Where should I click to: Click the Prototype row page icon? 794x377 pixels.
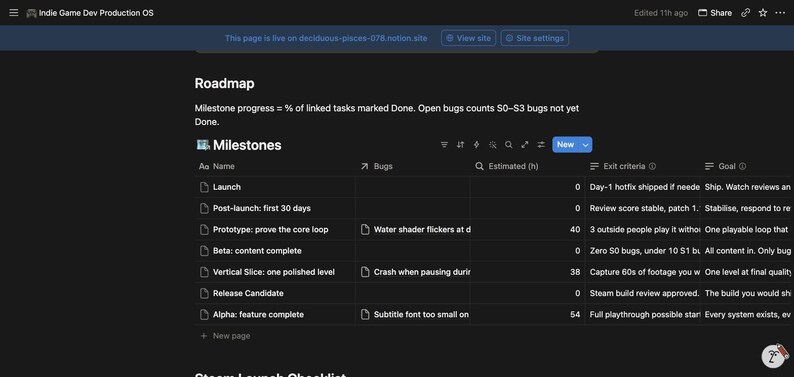pos(204,230)
